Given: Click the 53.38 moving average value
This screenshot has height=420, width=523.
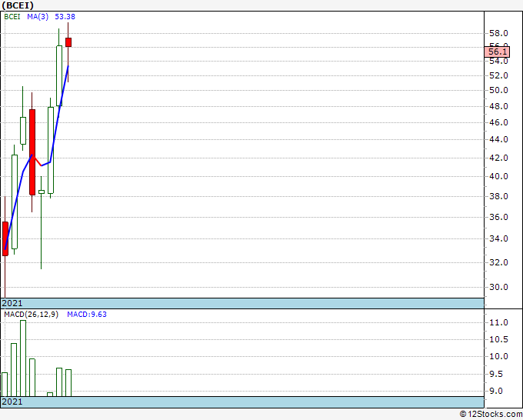Looking at the screenshot, I should (x=65, y=17).
